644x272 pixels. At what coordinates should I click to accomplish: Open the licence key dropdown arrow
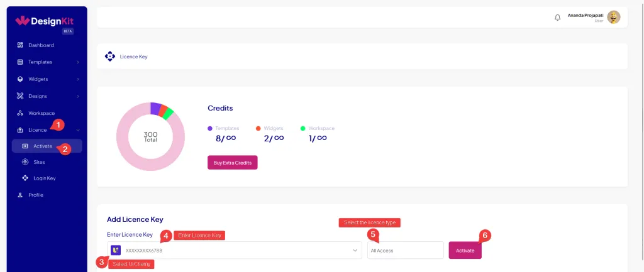click(355, 250)
